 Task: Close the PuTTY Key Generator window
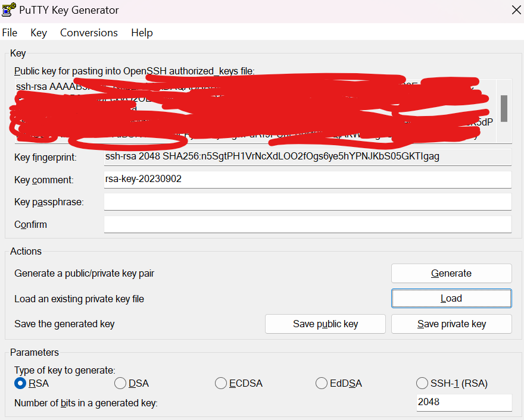(x=516, y=10)
